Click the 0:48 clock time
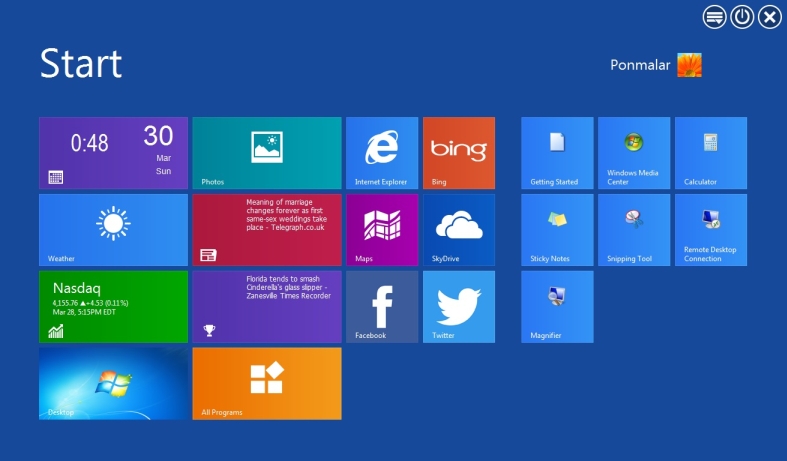This screenshot has width=787, height=461. (89, 143)
